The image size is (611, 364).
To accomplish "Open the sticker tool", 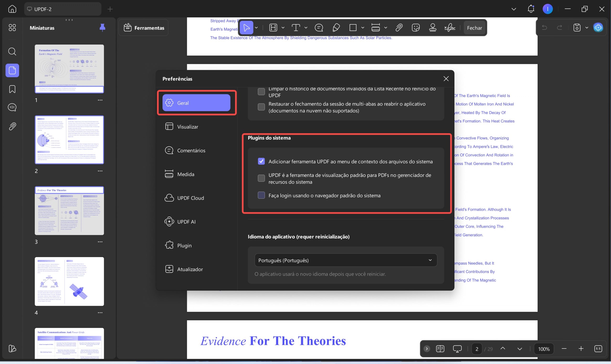I will coord(416,28).
